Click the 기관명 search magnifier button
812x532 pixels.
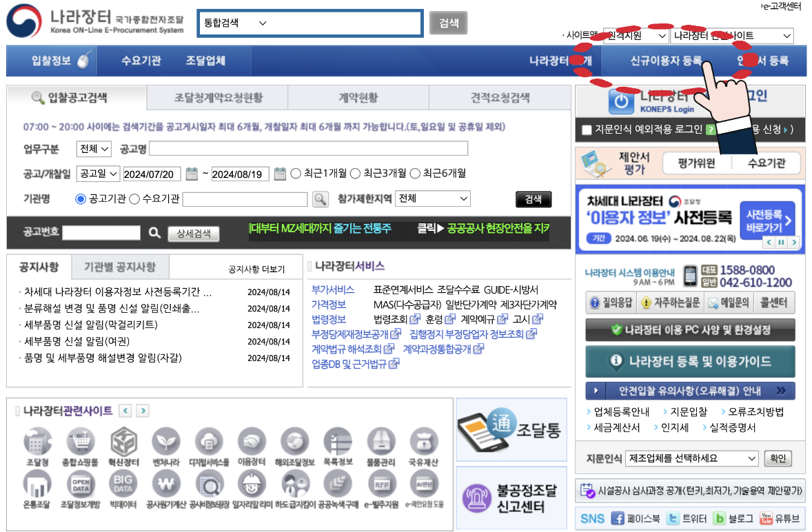[x=321, y=199]
